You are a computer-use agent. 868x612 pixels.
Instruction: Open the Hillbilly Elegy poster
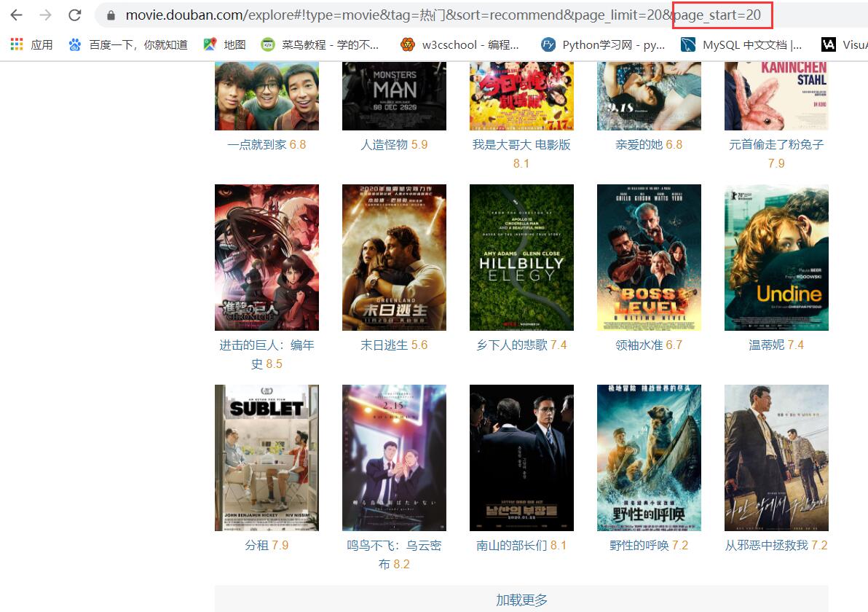[521, 257]
